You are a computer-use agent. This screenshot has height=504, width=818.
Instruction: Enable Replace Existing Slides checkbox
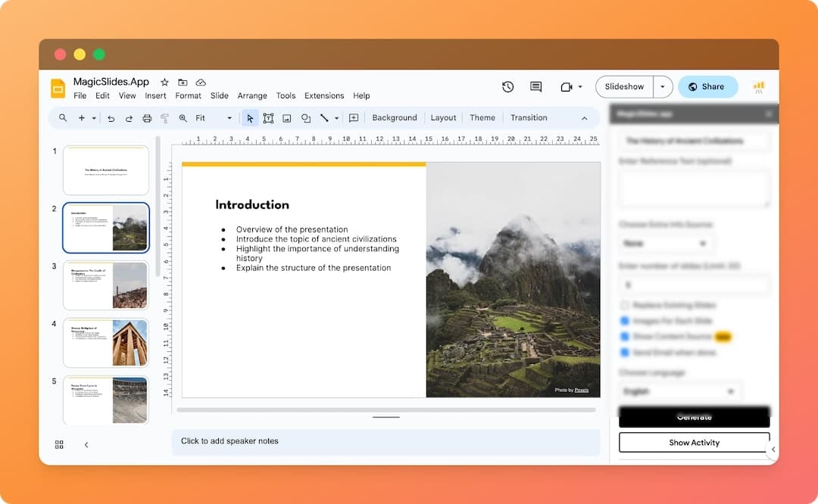coord(625,305)
